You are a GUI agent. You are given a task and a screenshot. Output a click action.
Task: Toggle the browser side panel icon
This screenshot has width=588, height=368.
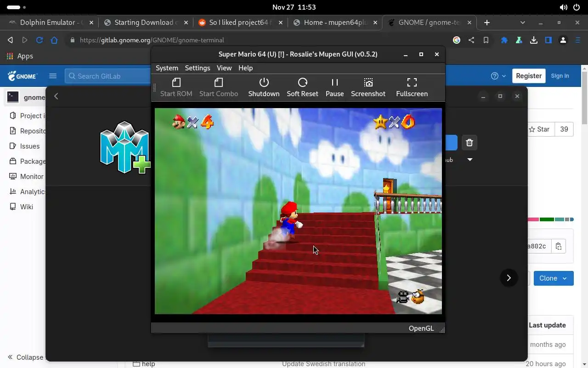tap(548, 40)
